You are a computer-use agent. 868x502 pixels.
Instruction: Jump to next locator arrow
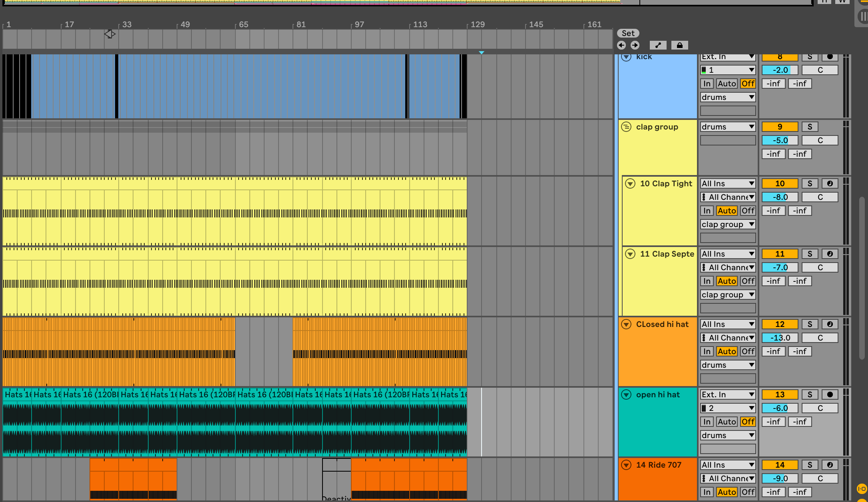tap(635, 45)
